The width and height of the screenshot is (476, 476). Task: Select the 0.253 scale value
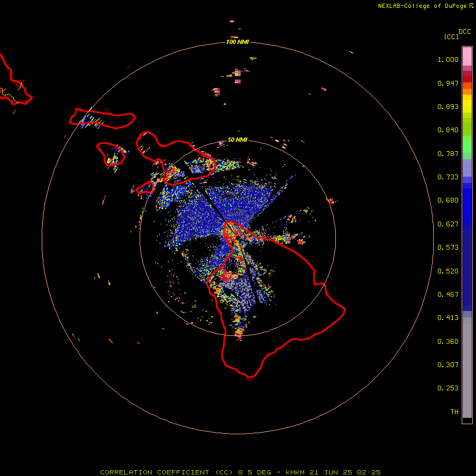448,388
